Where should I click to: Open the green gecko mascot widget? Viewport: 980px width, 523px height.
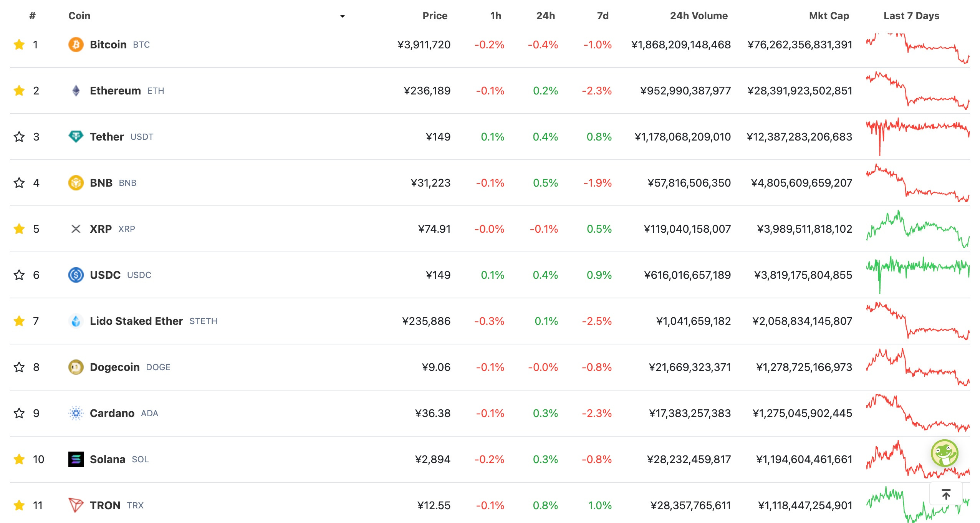(945, 453)
